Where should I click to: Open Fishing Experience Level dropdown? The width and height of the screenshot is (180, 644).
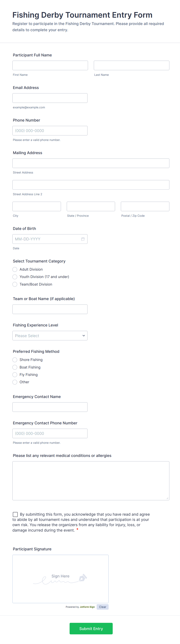[x=50, y=336]
